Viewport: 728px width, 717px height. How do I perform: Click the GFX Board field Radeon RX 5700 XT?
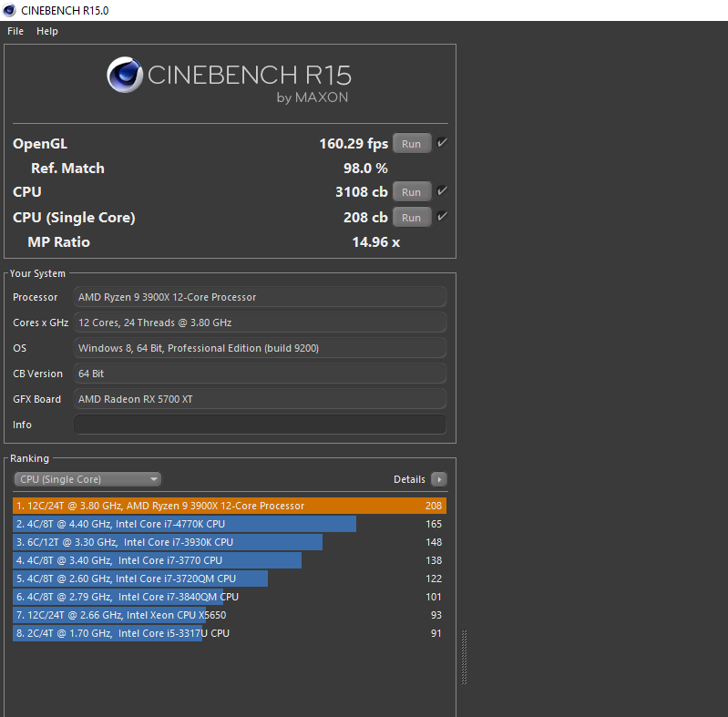(260, 399)
